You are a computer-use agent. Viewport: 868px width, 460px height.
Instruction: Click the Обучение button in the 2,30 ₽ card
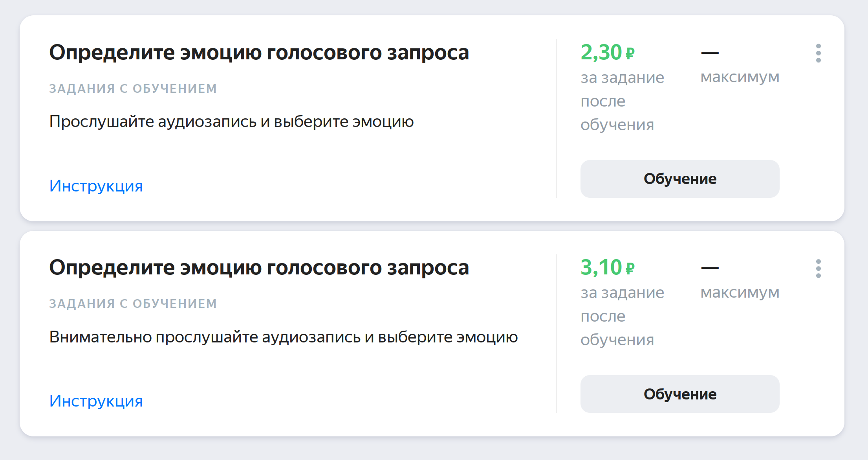679,179
